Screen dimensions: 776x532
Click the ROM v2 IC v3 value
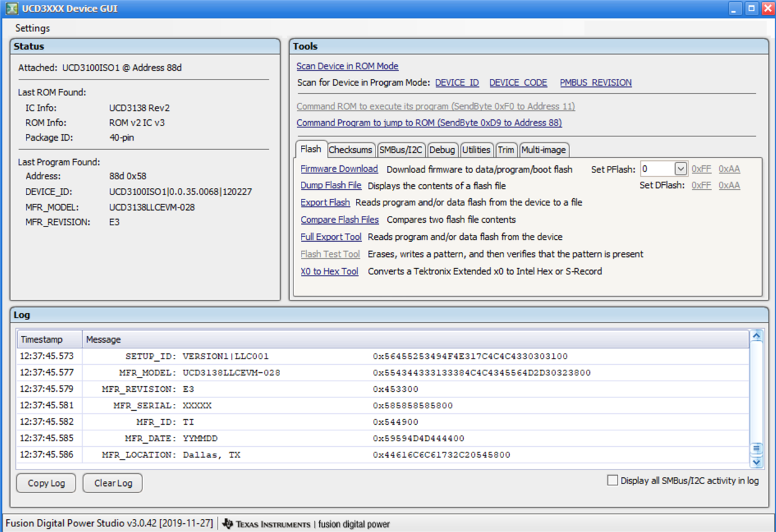point(137,123)
